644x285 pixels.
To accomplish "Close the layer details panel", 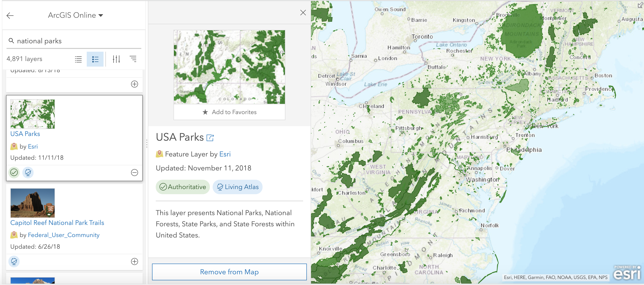I will click(x=303, y=13).
